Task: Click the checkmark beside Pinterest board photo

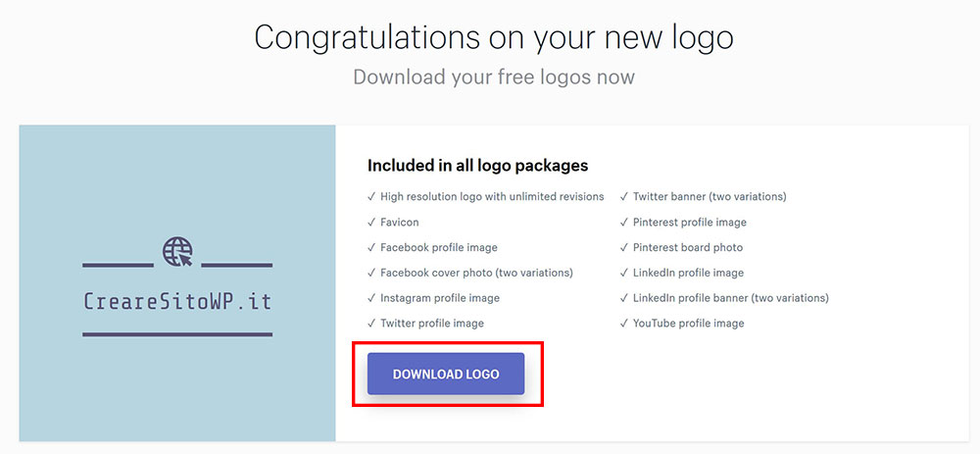Action: tap(623, 248)
